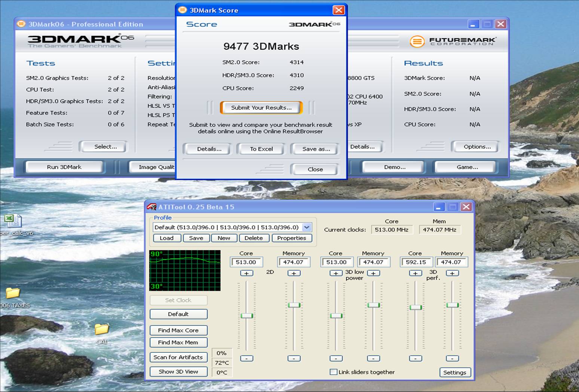Increase 3D low power Core with plus

coord(336,273)
